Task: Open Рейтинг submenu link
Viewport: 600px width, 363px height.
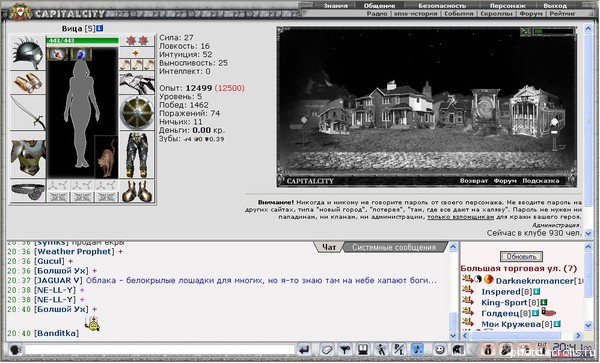Action: [x=562, y=13]
